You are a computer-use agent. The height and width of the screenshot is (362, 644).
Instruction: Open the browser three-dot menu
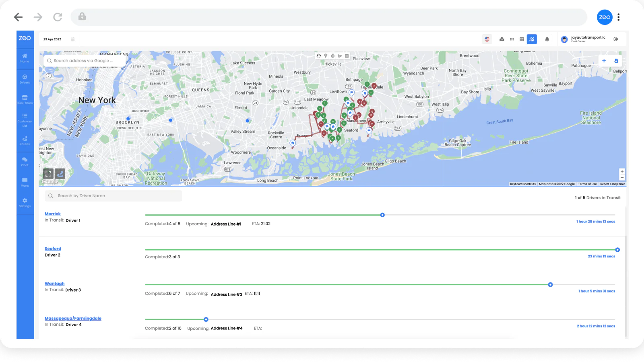pos(619,17)
